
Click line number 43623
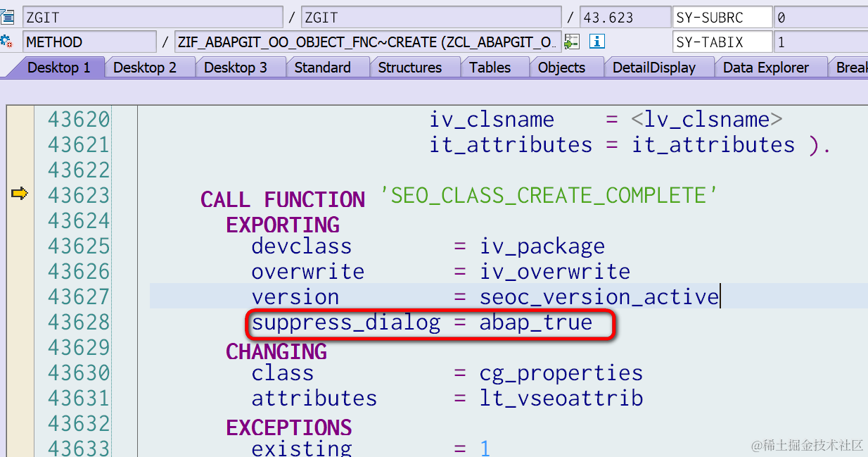click(79, 195)
